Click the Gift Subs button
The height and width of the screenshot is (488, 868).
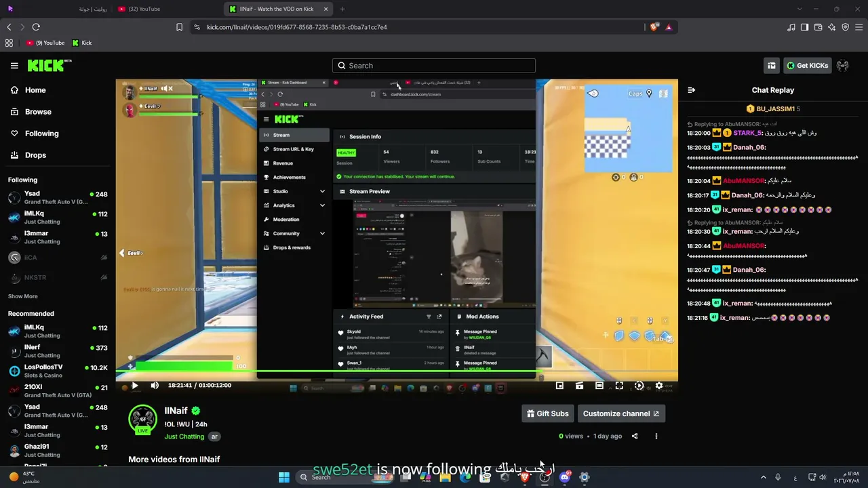click(548, 413)
